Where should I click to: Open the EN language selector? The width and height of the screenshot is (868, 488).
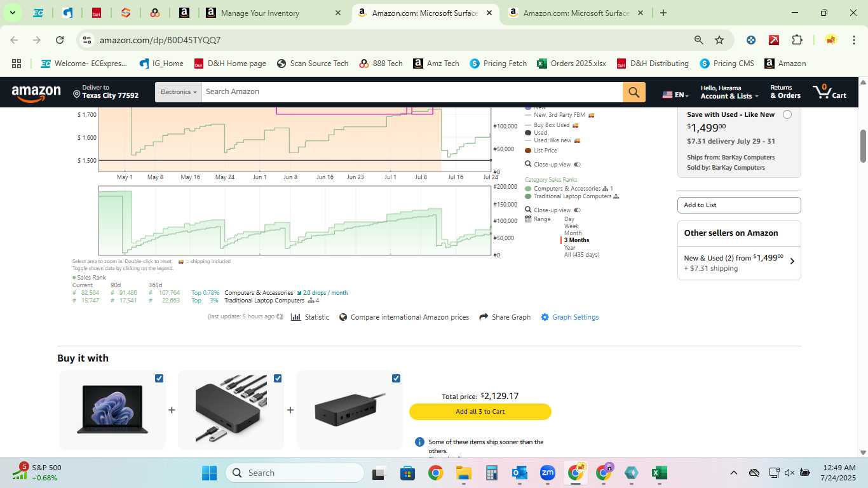pos(675,95)
